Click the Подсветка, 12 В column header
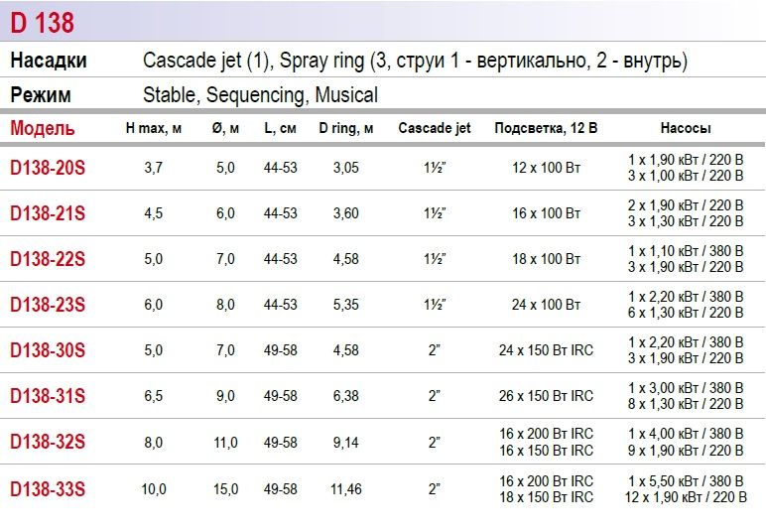This screenshot has height=532, width=766. tap(546, 128)
